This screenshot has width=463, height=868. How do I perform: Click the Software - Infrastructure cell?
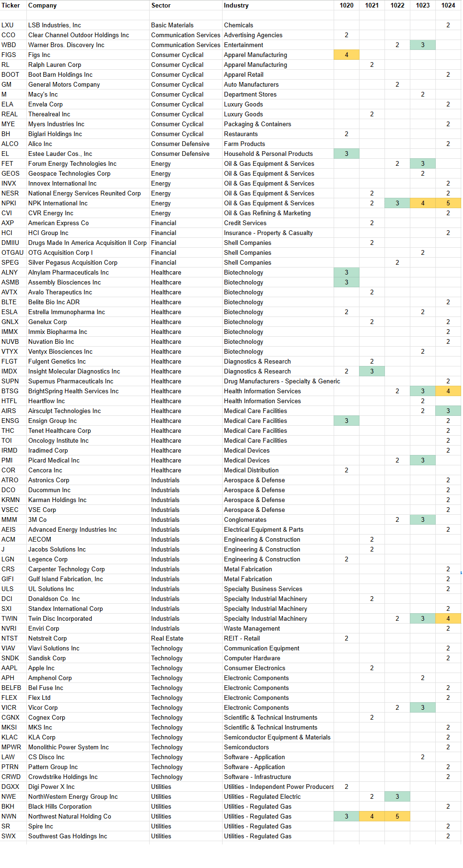tap(278, 777)
